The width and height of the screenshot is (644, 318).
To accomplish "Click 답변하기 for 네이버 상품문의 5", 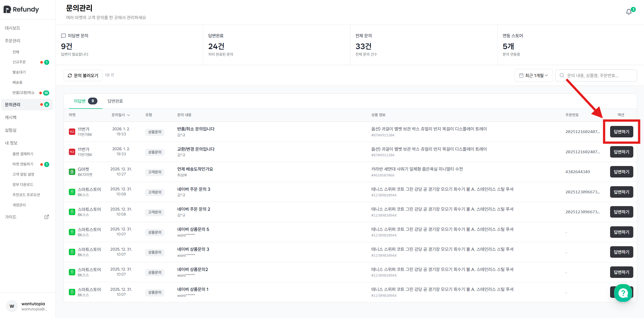I will click(x=622, y=232).
